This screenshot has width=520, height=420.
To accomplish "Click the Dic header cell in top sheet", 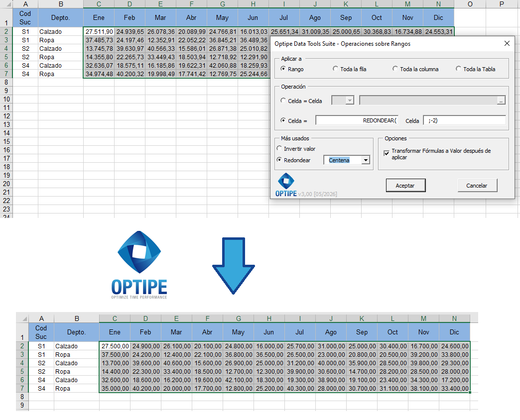I will pos(438,17).
